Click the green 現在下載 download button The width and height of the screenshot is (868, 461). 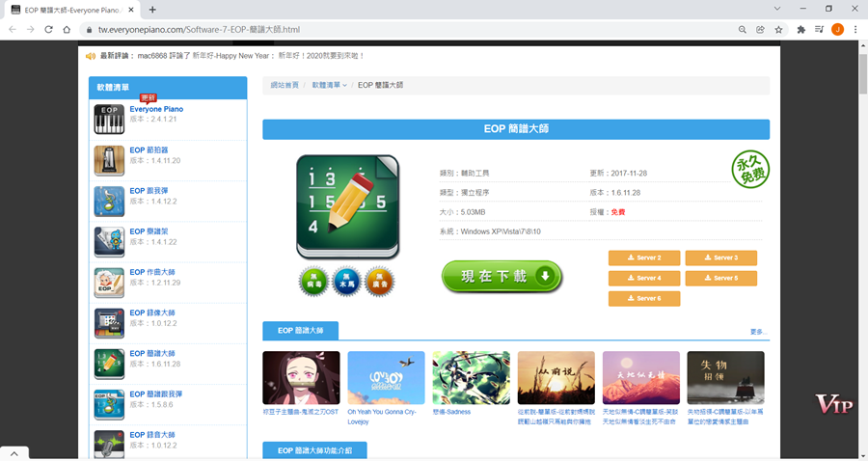[502, 276]
